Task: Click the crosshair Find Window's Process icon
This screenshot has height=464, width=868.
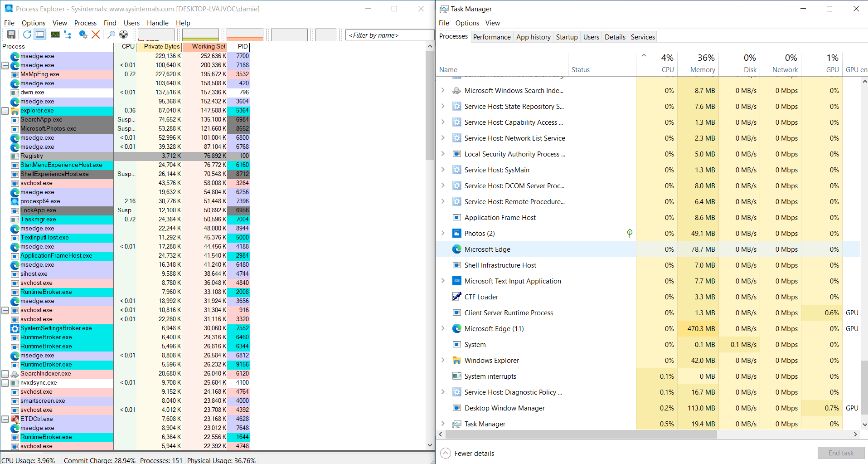Action: pyautogui.click(x=123, y=34)
